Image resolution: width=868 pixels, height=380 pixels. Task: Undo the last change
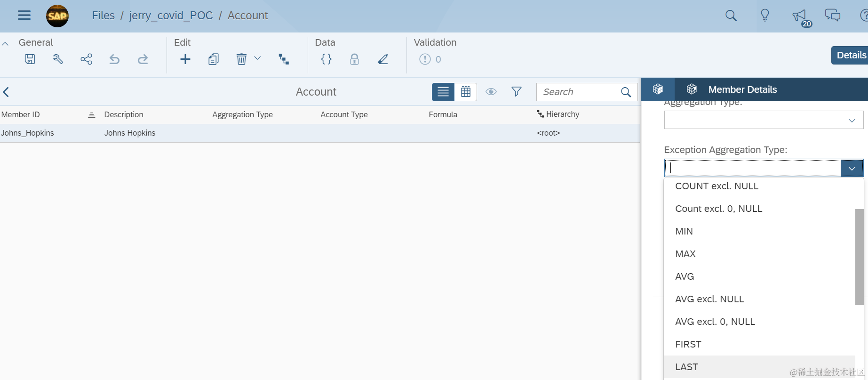coord(114,59)
